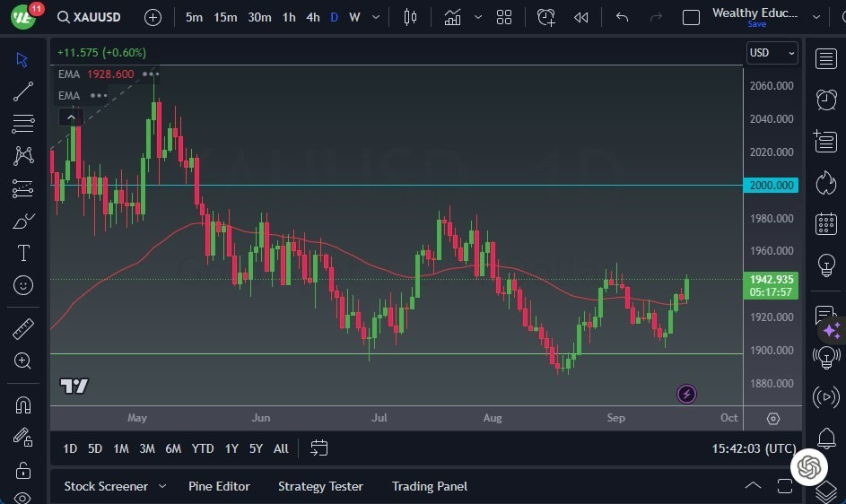Toggle Magnet mode on
Viewport: 846px width, 504px height.
tap(23, 405)
